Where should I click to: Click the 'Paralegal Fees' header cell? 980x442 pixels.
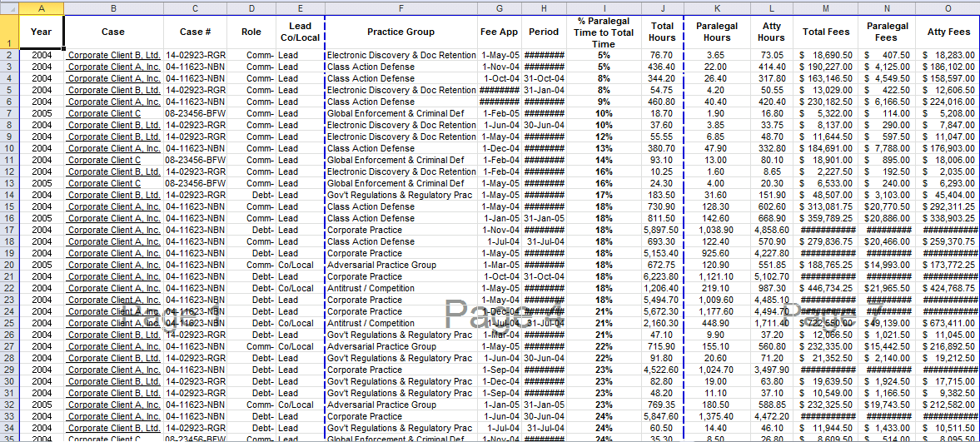pos(888,32)
